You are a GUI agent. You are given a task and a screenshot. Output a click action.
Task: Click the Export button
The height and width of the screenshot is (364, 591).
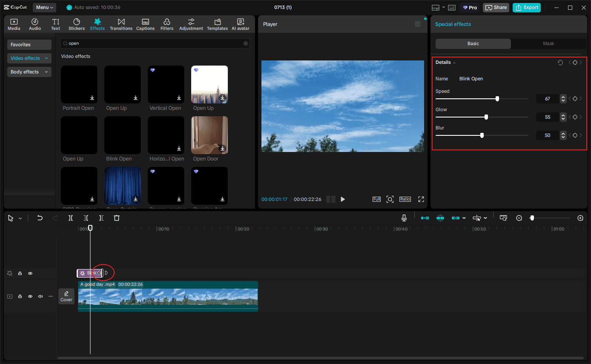coord(527,7)
